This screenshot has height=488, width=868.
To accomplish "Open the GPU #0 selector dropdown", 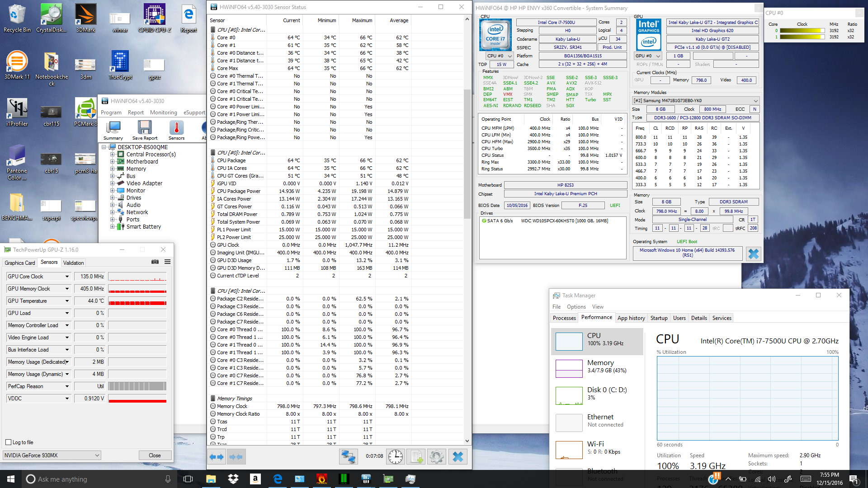I will click(648, 56).
